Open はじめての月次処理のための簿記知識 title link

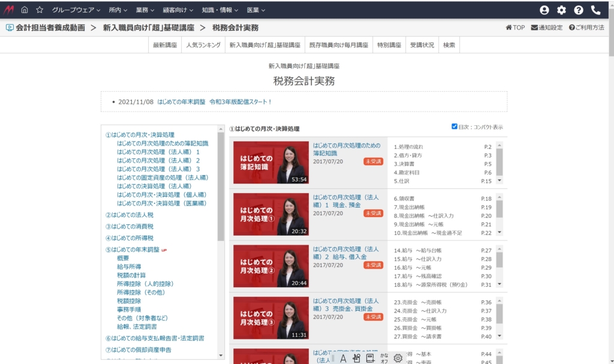[347, 149]
